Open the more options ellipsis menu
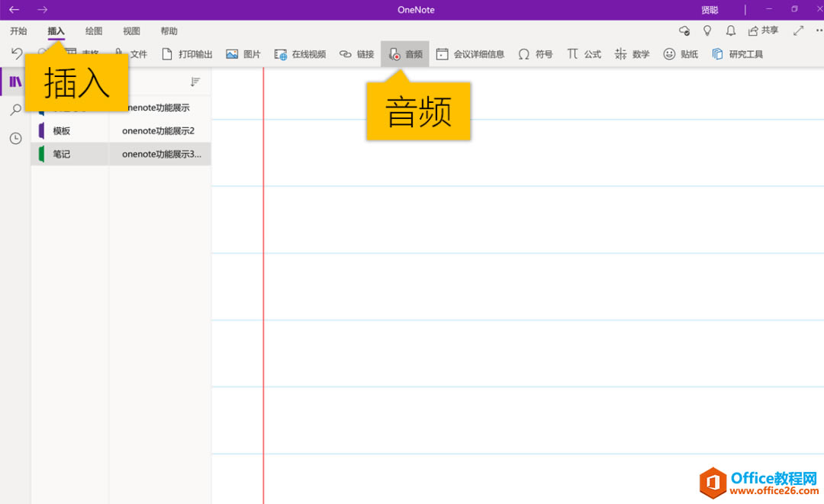The height and width of the screenshot is (504, 824). coord(819,30)
